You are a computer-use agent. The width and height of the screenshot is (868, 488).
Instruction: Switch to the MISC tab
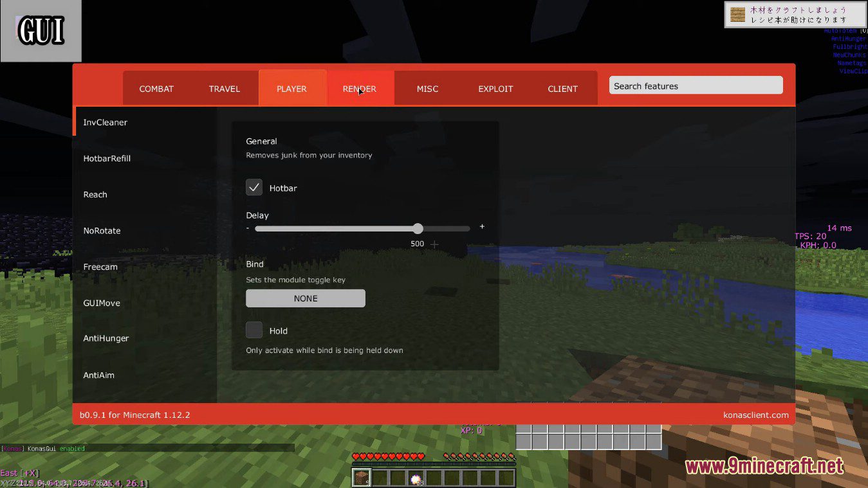click(427, 89)
